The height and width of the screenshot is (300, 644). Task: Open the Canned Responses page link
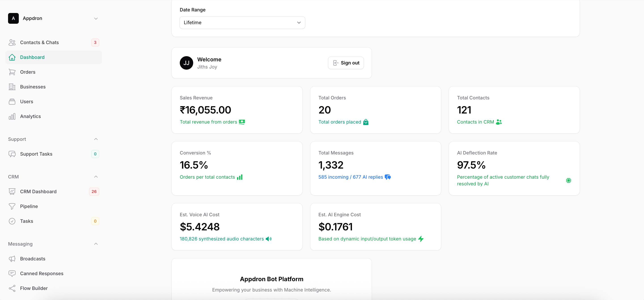(53, 273)
